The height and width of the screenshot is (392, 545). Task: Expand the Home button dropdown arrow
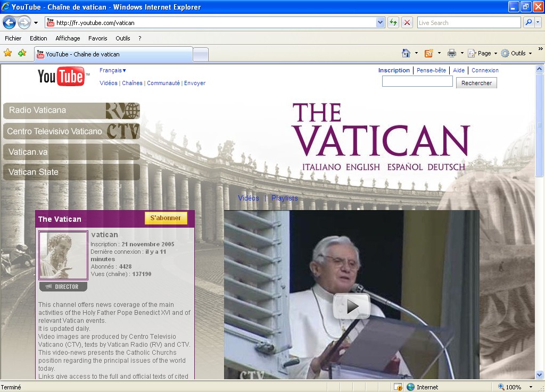pyautogui.click(x=416, y=53)
